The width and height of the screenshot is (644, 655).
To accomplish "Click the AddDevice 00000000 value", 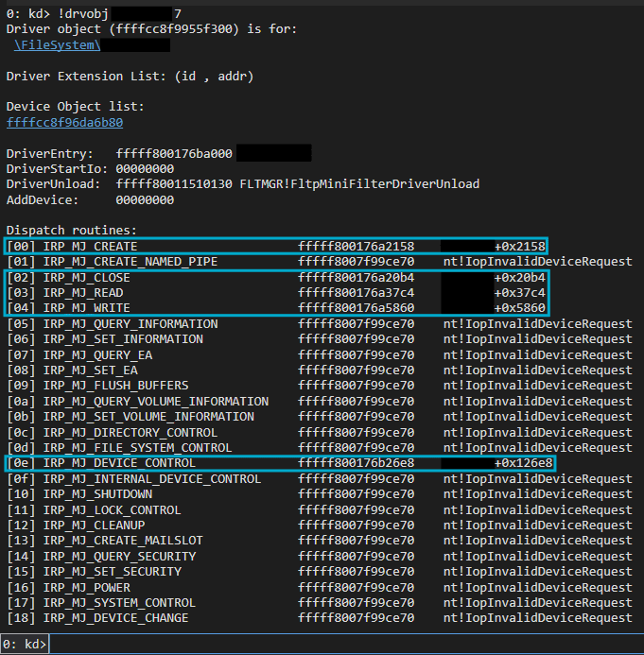I will click(145, 200).
